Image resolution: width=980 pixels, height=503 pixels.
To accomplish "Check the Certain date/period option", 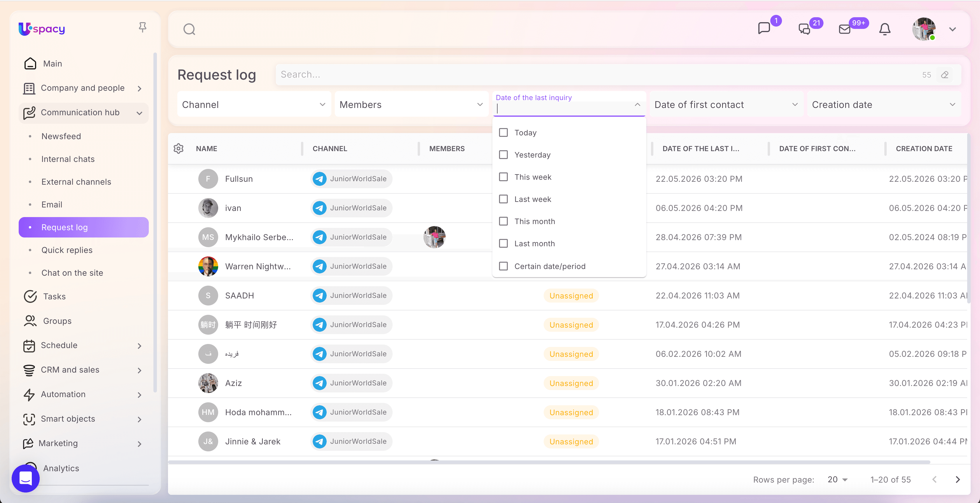I will [x=503, y=266].
